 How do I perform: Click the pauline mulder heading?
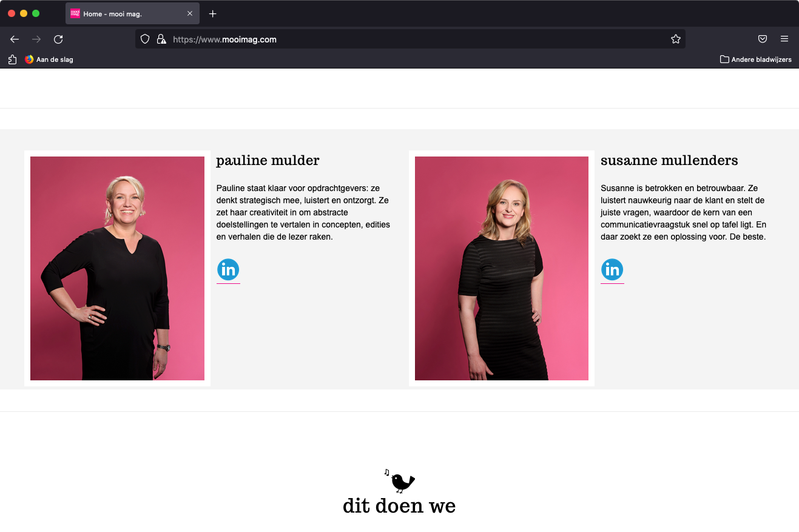tap(268, 160)
